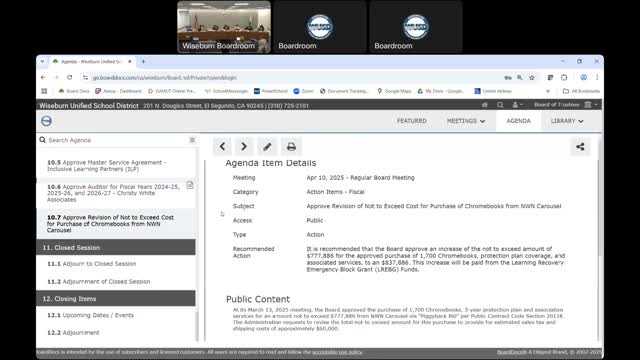The height and width of the screenshot is (360, 640).
Task: Open browser zoom magnifier icon
Action: (x=520, y=78)
